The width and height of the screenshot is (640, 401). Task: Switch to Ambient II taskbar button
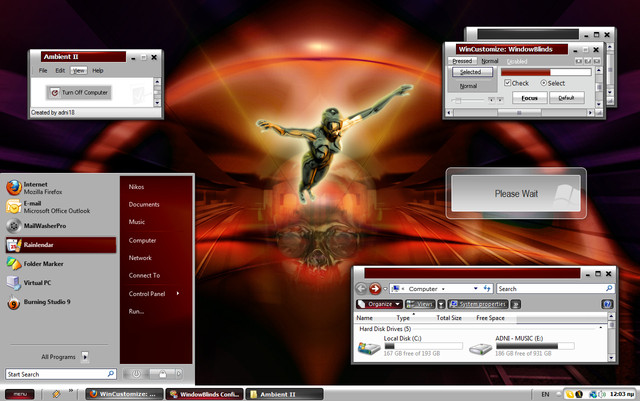[284, 394]
